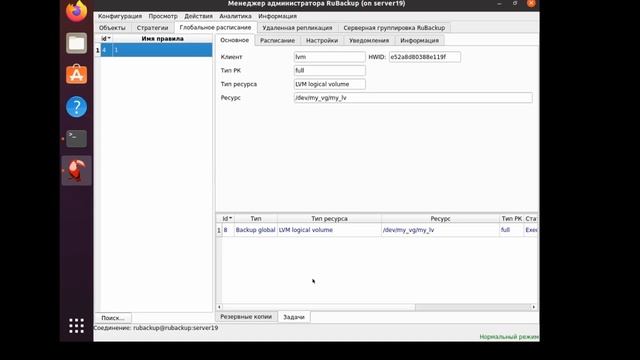The height and width of the screenshot is (360, 640).
Task: Switch to the Резервные копии bottom tab
Action: (246, 317)
